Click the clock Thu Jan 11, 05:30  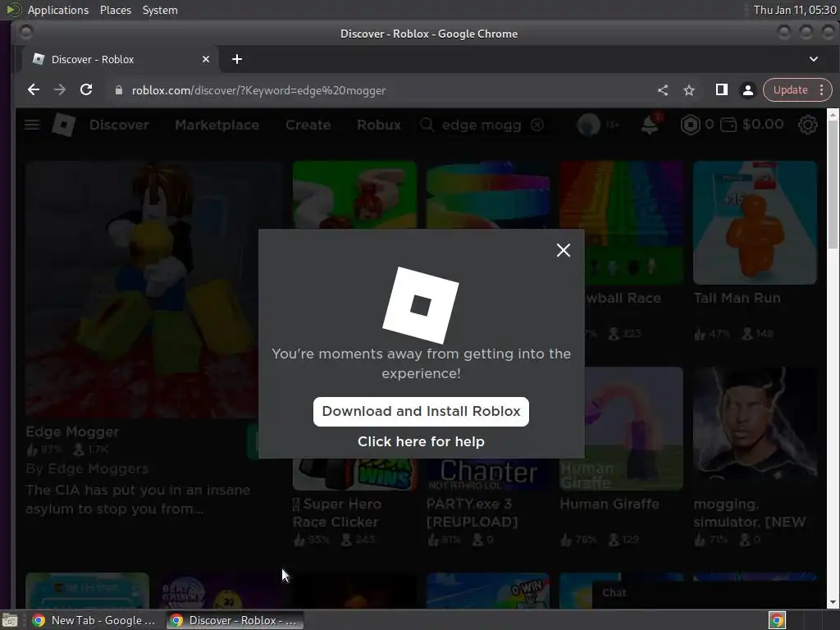click(x=794, y=10)
